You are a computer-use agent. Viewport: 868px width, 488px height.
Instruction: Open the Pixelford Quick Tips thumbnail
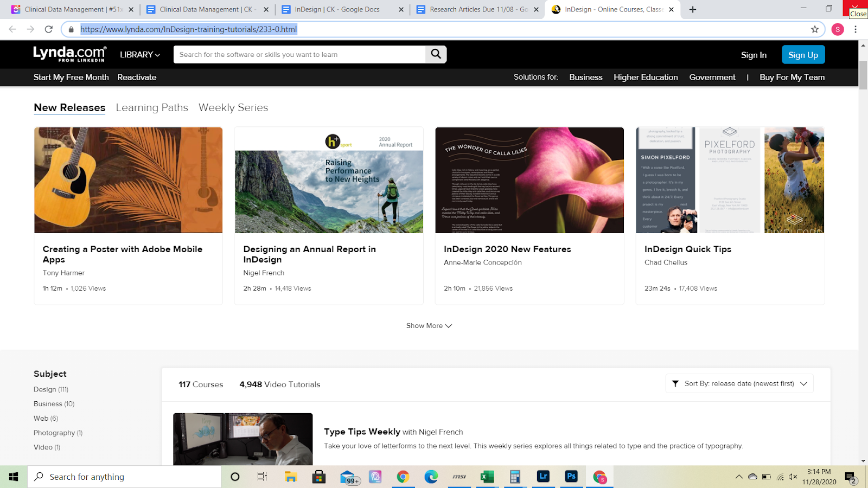point(730,180)
